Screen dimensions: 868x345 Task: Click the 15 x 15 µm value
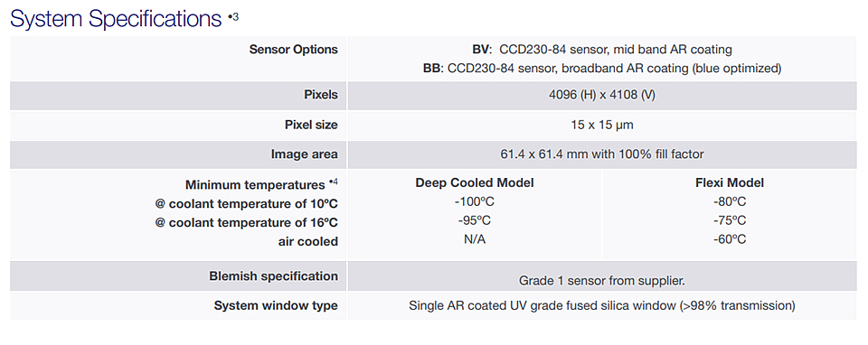coord(602,125)
